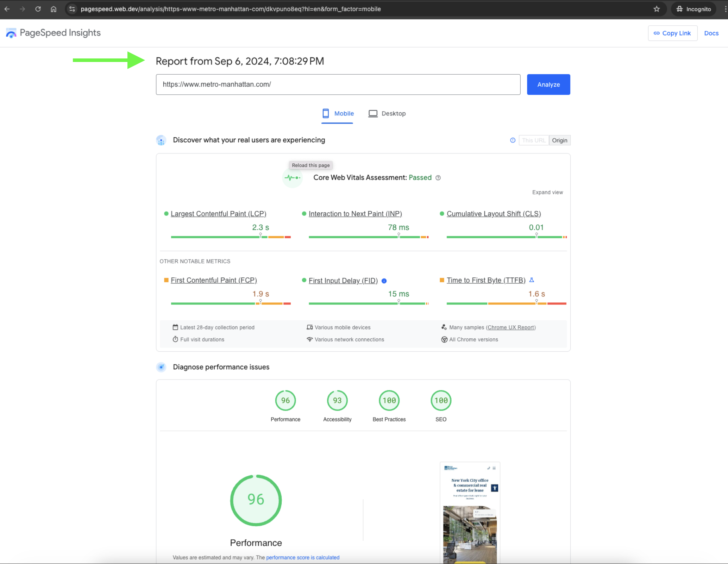
Task: Click the TTFB distribution bar
Action: tap(507, 303)
